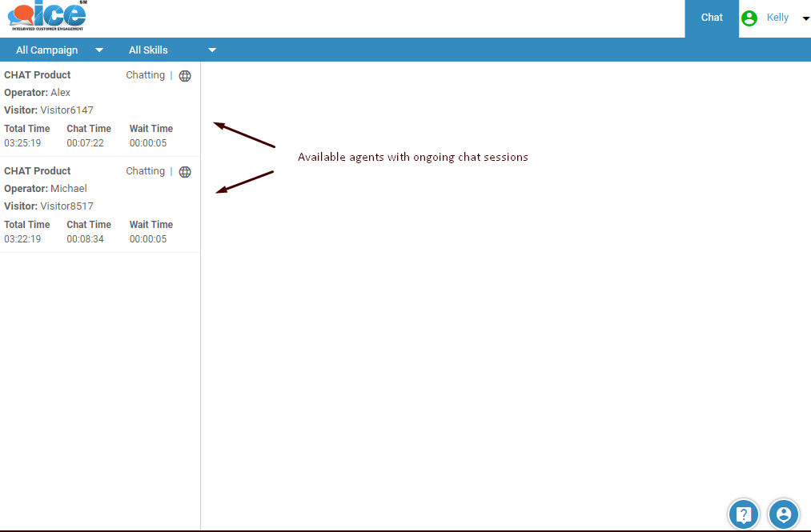The image size is (811, 532).
Task: Click Visitor8517 in Michael's session
Action: (x=68, y=206)
